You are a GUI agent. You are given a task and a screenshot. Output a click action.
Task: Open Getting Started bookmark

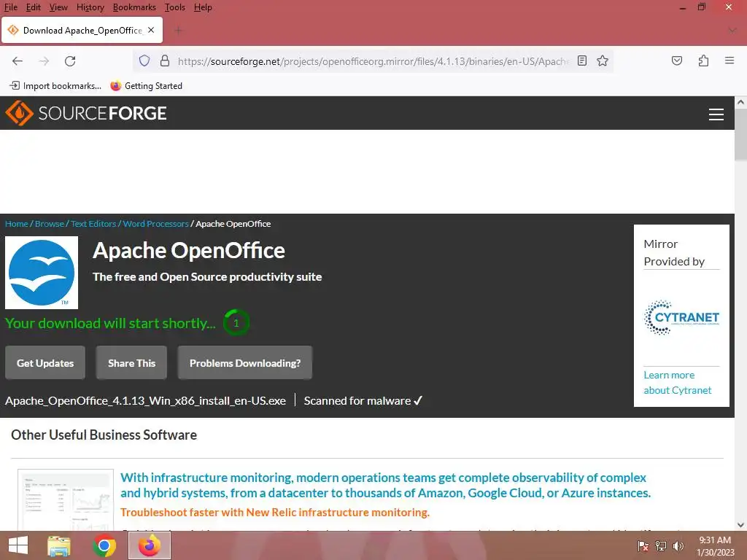(146, 86)
